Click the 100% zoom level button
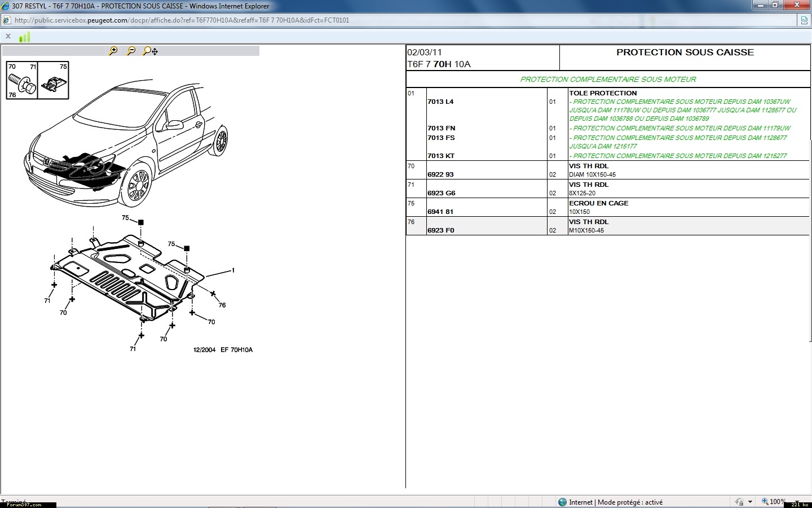The width and height of the screenshot is (812, 508). click(773, 502)
